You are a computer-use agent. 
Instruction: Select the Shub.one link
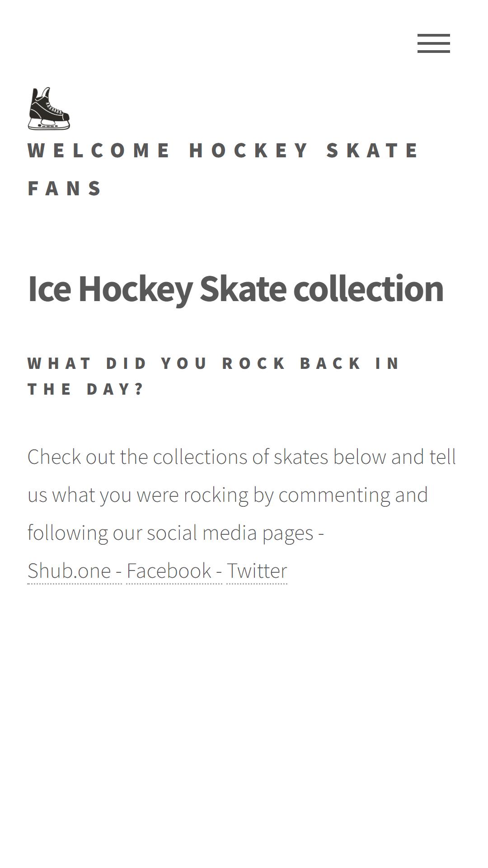[69, 571]
